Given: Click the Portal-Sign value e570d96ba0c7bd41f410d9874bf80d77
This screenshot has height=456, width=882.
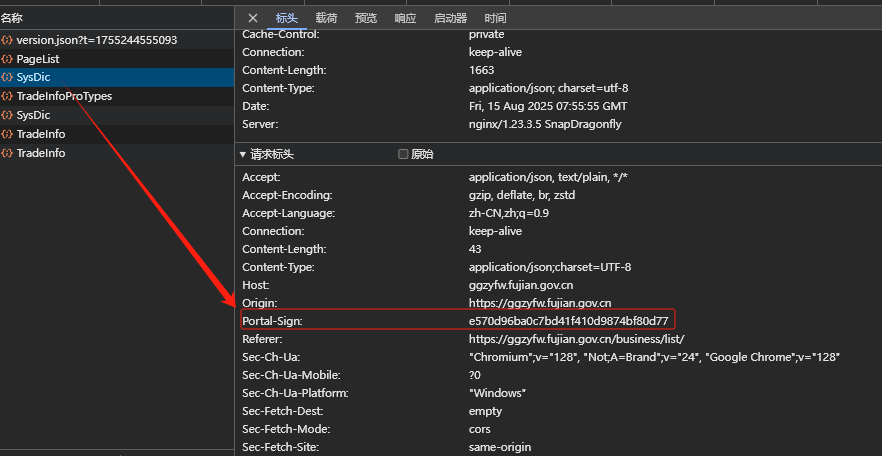Looking at the screenshot, I should [x=569, y=321].
